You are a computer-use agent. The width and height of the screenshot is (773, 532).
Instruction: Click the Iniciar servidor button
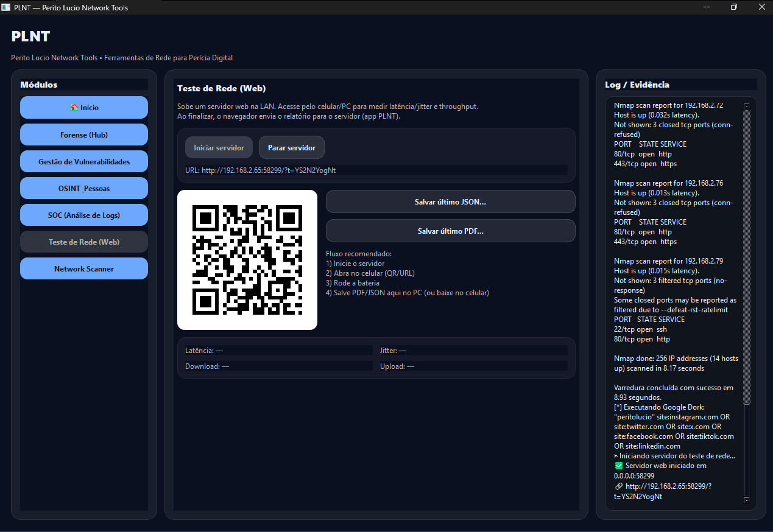[218, 147]
